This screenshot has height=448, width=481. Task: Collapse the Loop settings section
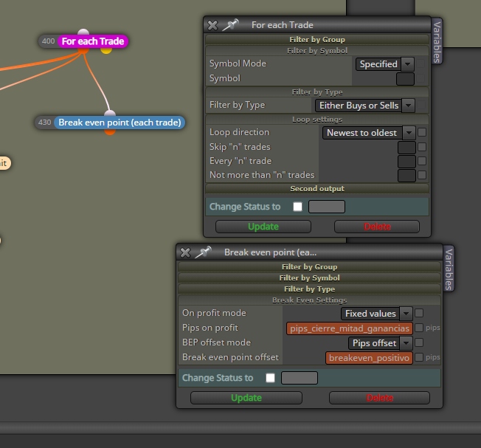click(x=317, y=120)
